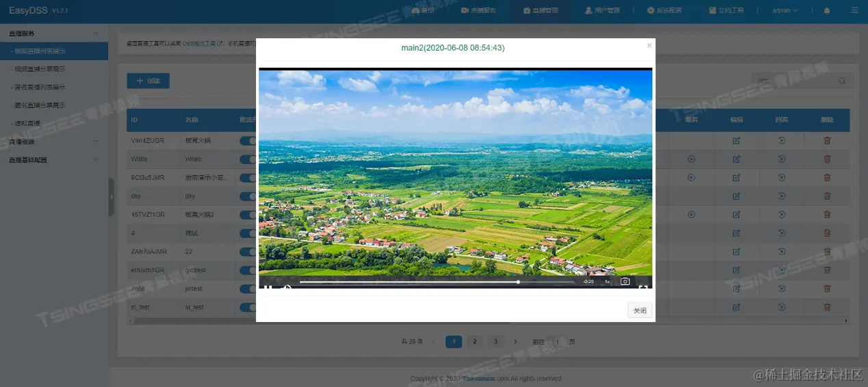Close the video dialog with the X icon
Viewport: 868px width, 387px height.
coord(649,46)
